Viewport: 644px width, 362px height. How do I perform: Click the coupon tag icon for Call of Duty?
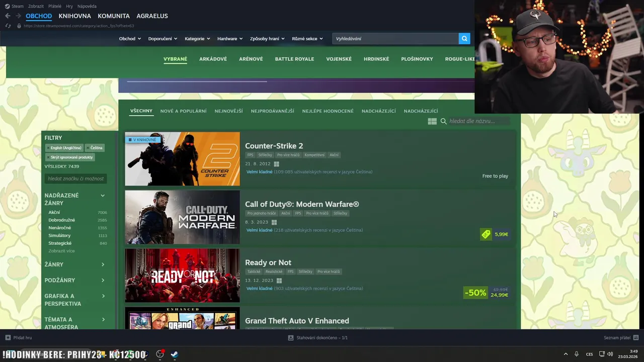(x=486, y=234)
